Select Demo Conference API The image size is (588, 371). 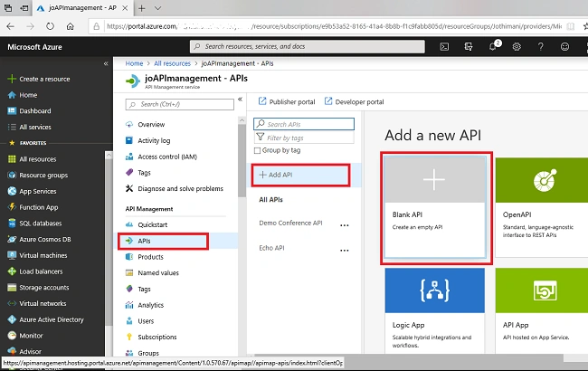[290, 224]
